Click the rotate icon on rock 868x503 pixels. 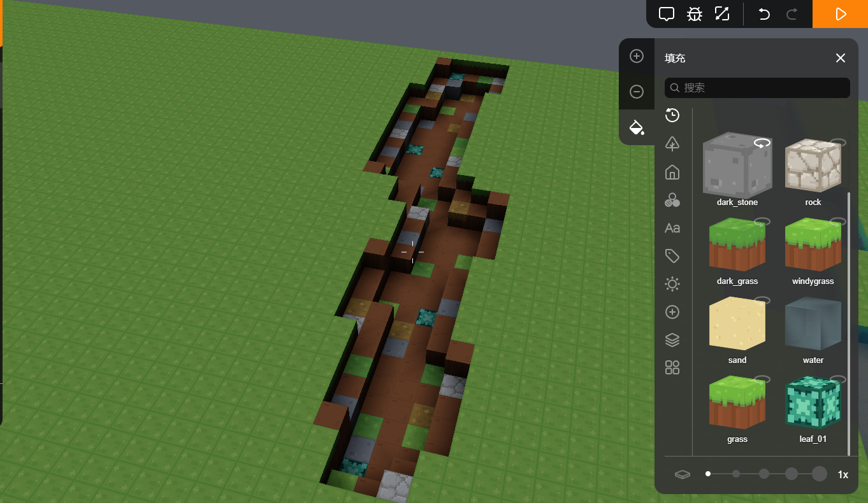[x=837, y=143]
